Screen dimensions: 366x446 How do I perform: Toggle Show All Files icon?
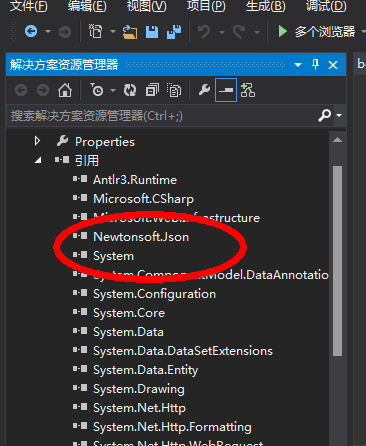[174, 90]
